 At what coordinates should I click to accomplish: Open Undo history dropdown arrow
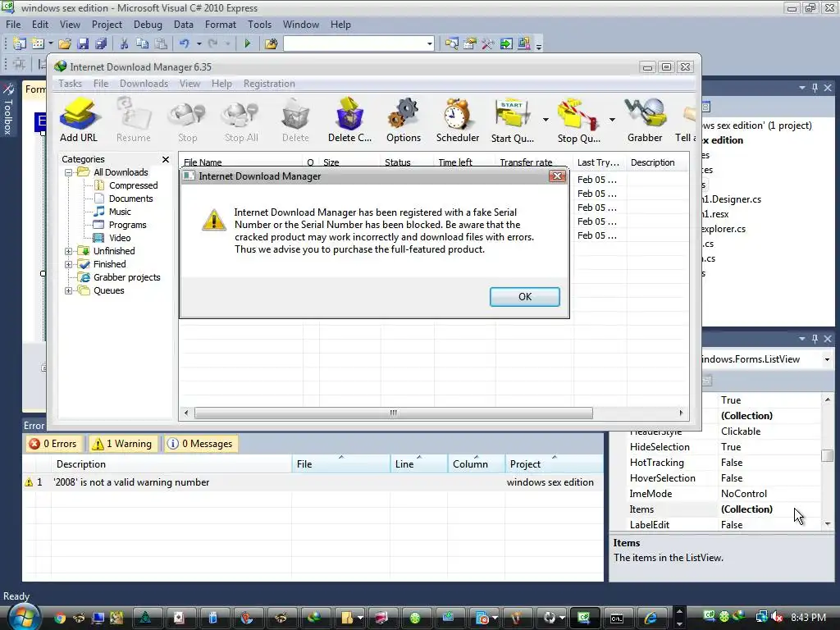pyautogui.click(x=199, y=44)
